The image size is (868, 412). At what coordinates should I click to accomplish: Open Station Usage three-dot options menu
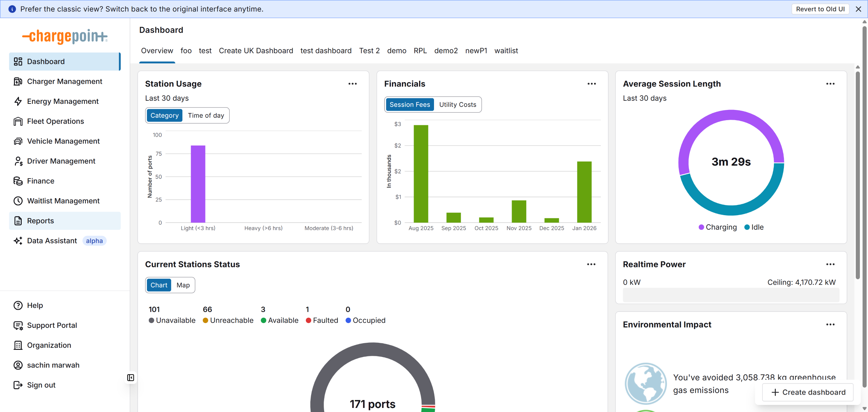pyautogui.click(x=352, y=84)
